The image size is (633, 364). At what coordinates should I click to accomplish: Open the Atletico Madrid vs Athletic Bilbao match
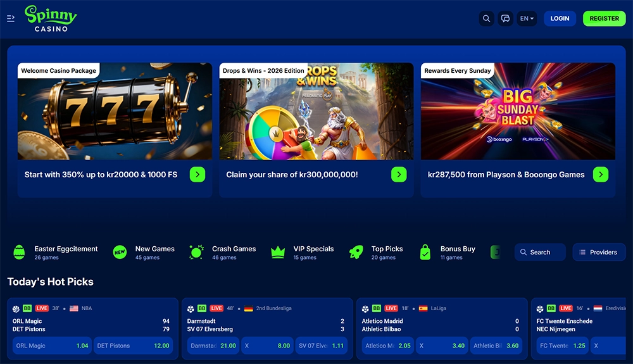click(442, 325)
